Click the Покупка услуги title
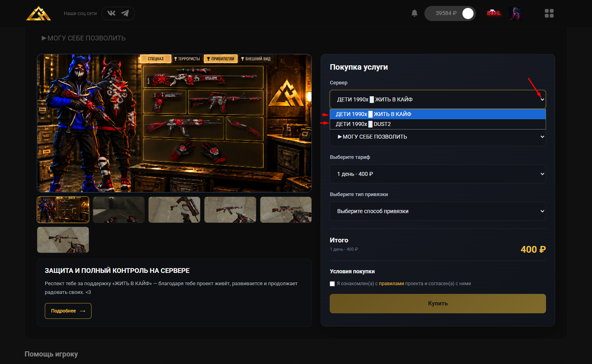Viewport: 592px width, 364px height. (x=359, y=67)
